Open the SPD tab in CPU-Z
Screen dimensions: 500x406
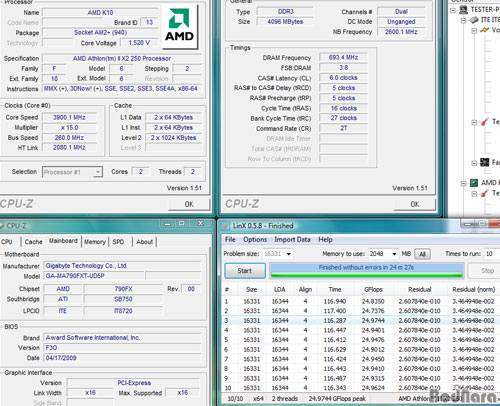point(118,242)
